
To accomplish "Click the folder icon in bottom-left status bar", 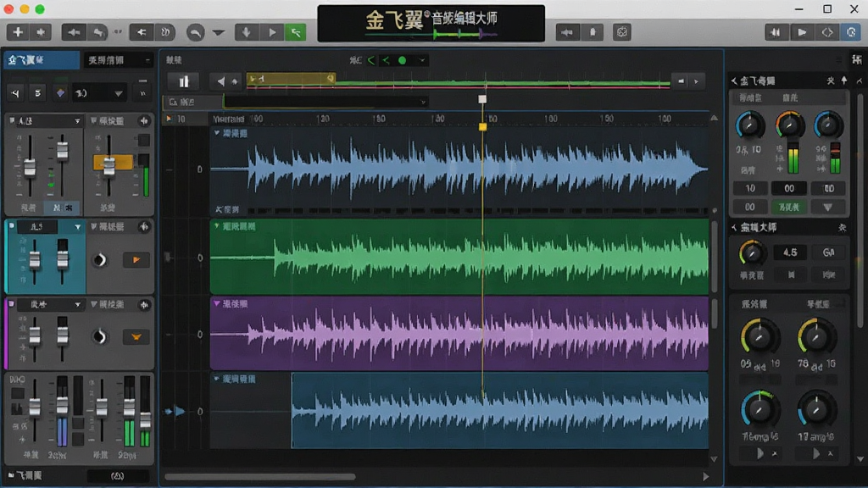I will tap(10, 475).
